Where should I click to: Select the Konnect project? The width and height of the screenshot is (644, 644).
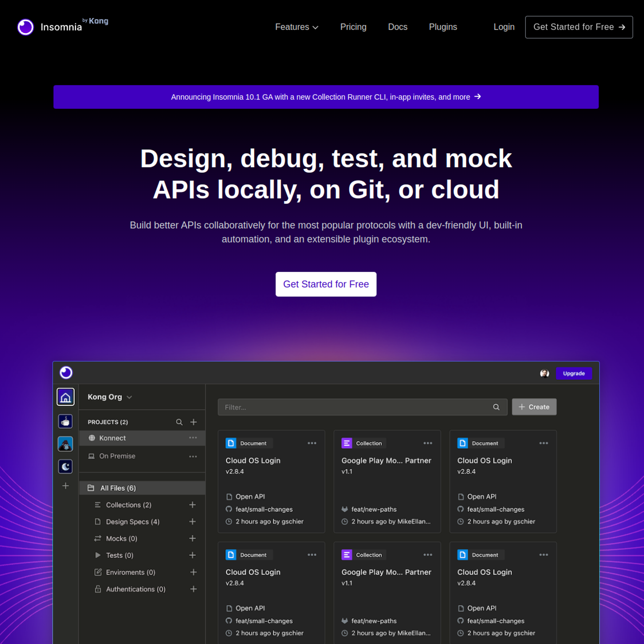coord(142,438)
